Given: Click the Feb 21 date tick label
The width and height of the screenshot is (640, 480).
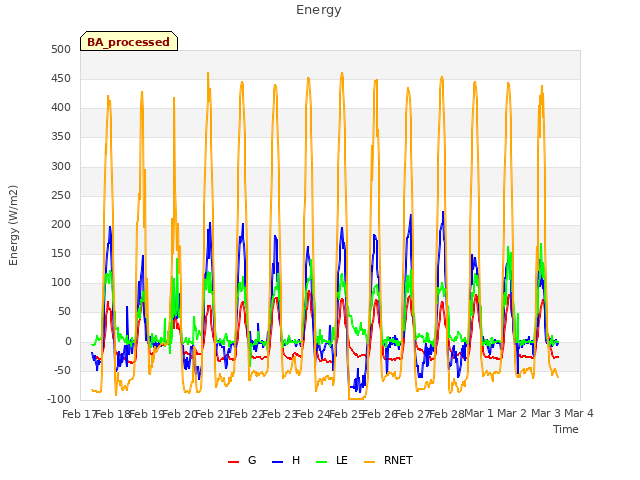Looking at the screenshot, I should point(213,414).
